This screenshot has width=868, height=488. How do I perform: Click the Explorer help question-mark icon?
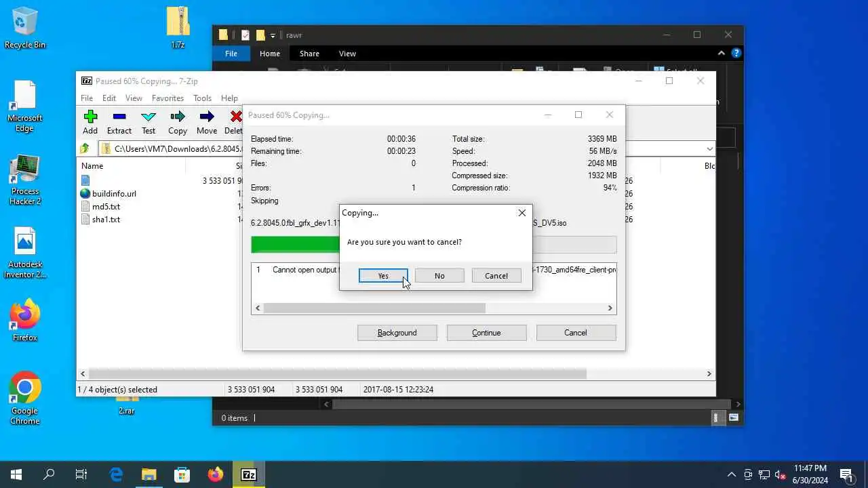click(x=736, y=54)
